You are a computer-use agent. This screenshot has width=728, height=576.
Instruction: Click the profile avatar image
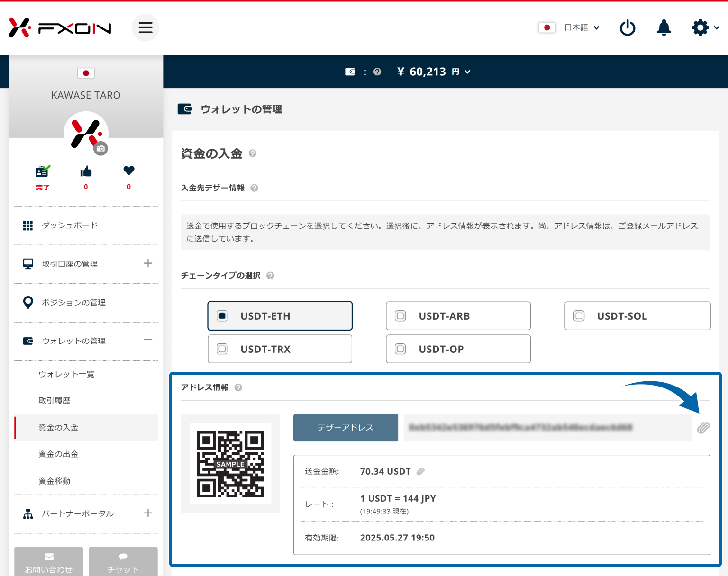pos(86,133)
